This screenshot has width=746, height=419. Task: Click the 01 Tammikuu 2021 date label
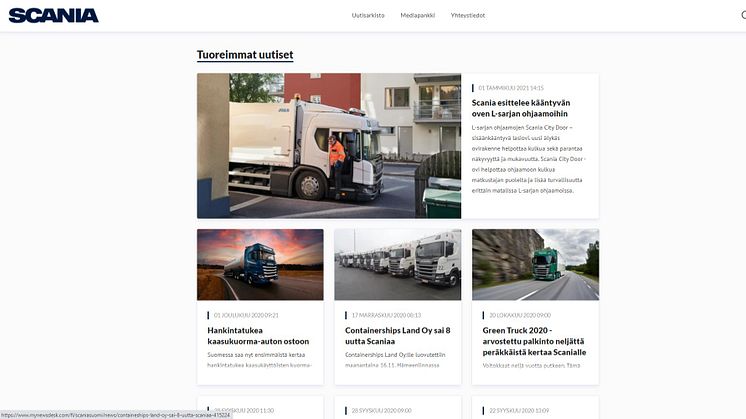(510, 87)
